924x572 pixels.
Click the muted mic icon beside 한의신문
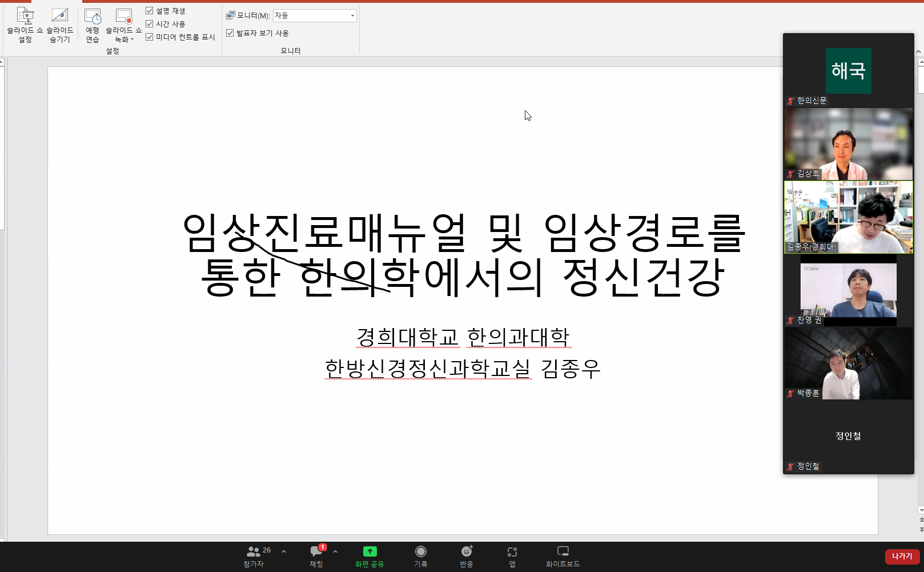point(789,101)
